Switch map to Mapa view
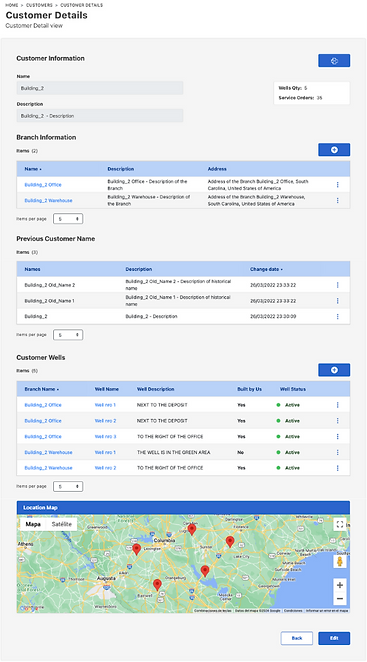 tap(33, 524)
